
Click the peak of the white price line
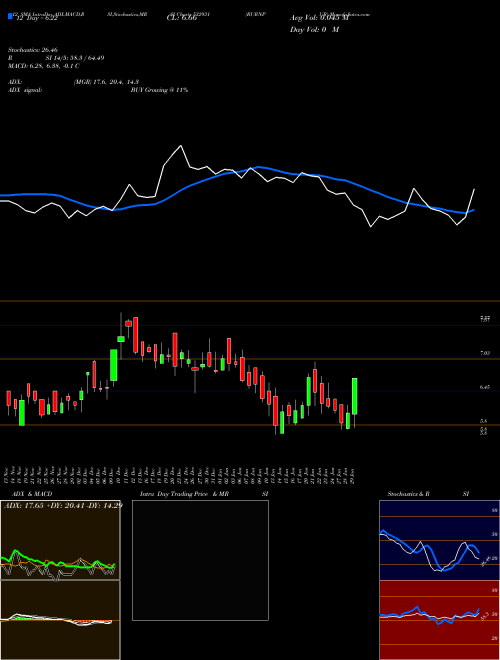[181, 146]
